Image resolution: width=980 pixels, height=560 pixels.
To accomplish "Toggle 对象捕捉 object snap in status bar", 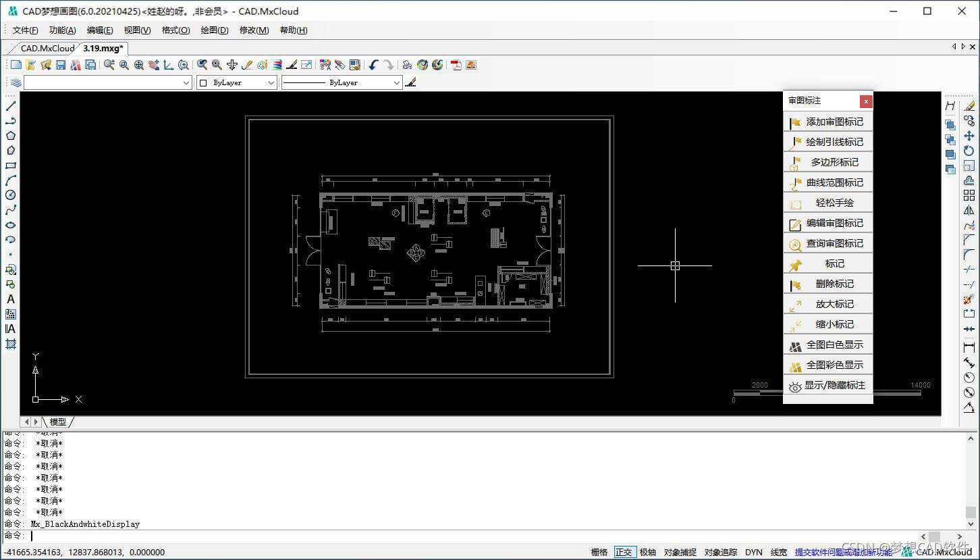I will point(680,552).
